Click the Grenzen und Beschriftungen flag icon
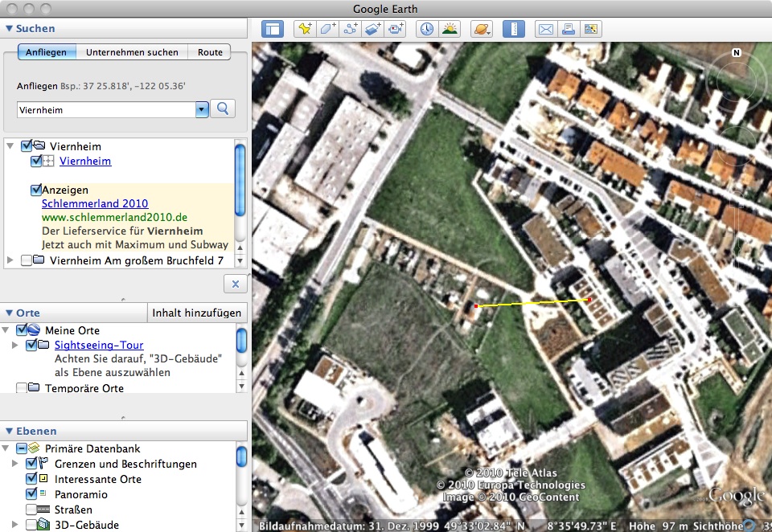The width and height of the screenshot is (772, 532). tap(43, 463)
